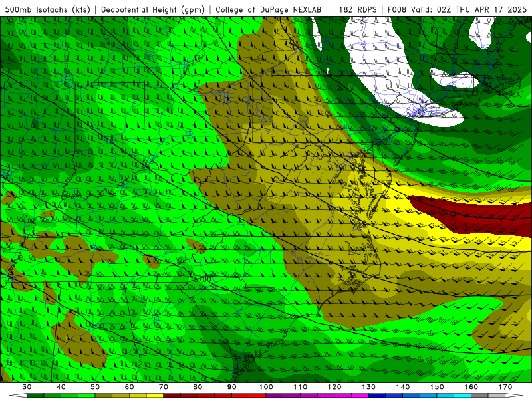The width and height of the screenshot is (532, 399).
Task: Click the '40' value on the color scale
Action: click(61, 387)
